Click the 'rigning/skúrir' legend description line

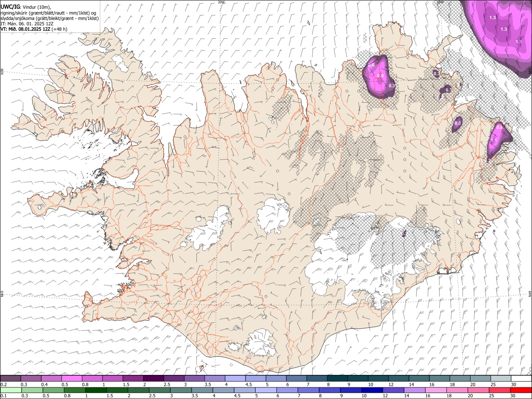click(x=48, y=13)
